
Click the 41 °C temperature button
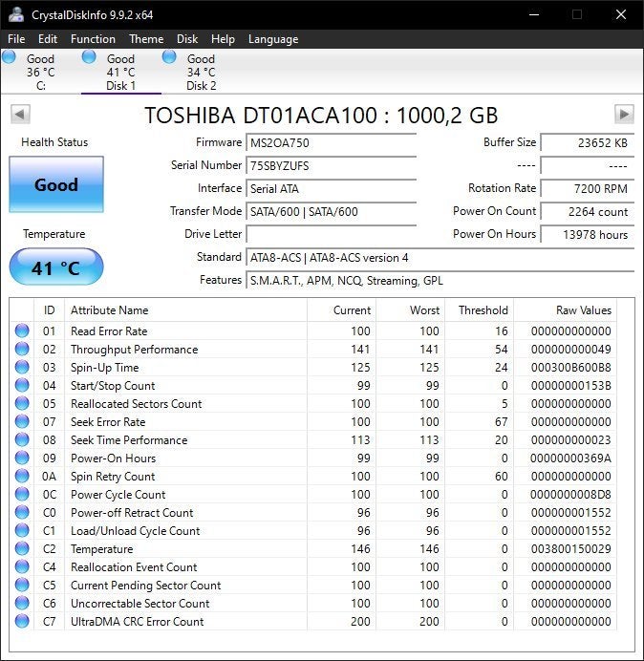(56, 267)
